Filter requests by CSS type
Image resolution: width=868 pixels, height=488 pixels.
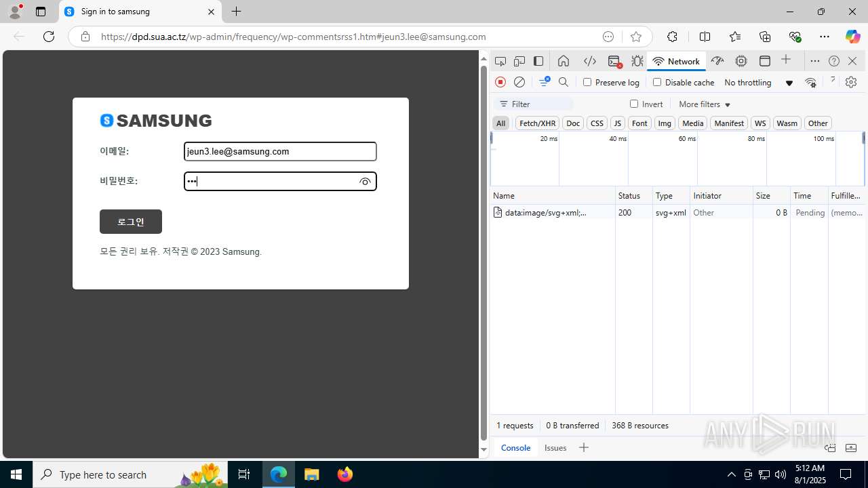(597, 123)
